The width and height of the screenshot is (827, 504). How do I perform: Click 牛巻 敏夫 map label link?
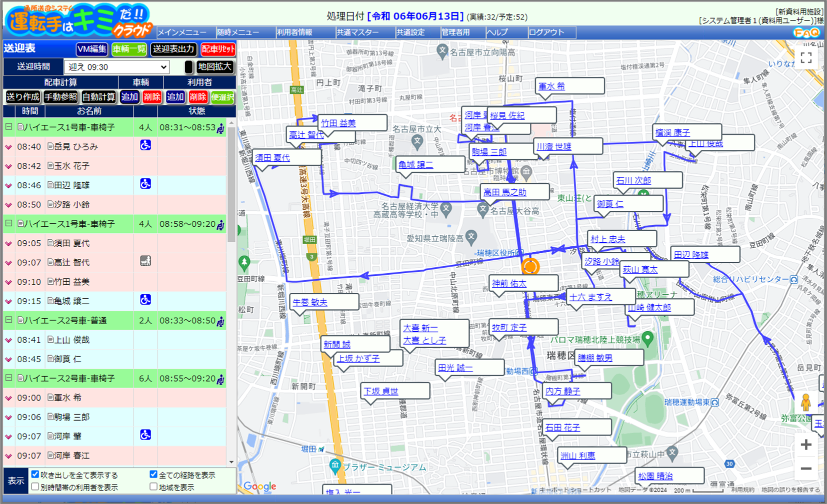point(310,302)
